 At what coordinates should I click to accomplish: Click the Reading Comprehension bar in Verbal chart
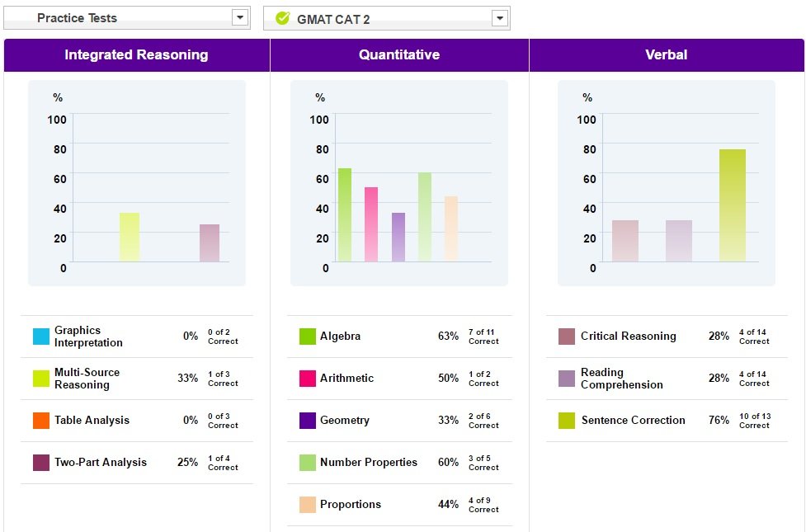click(x=679, y=241)
